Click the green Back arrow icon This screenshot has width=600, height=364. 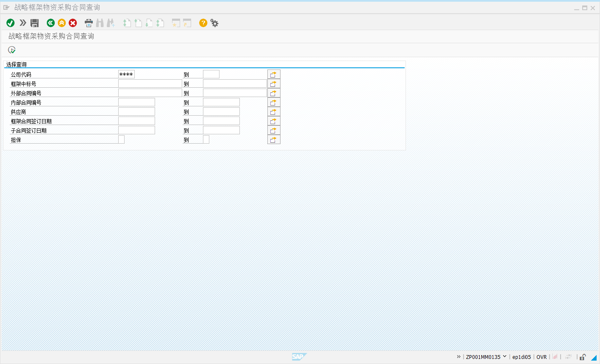click(x=51, y=23)
